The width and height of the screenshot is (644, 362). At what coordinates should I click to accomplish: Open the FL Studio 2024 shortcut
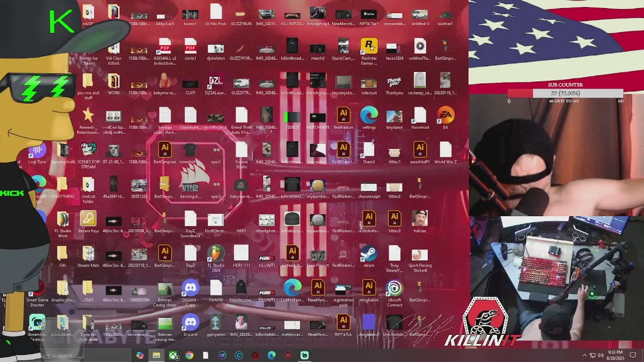(216, 253)
